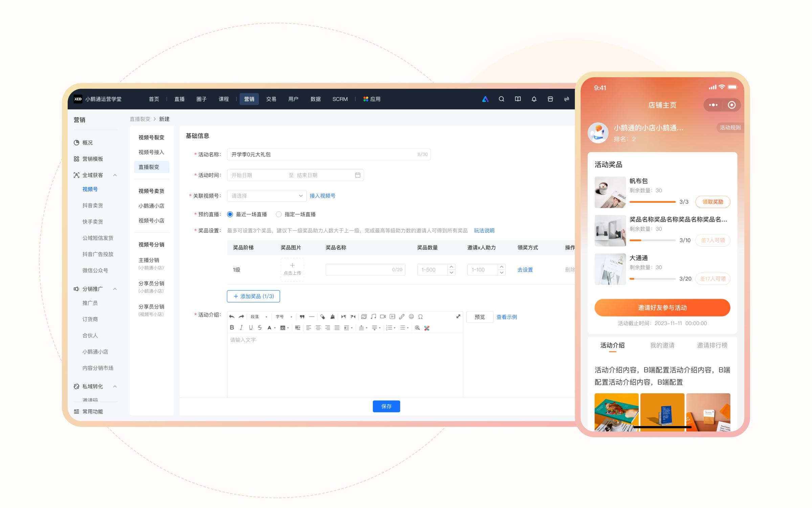Click 点击上传 prize image upload box
Screen dimensions: 812x508
(292, 270)
